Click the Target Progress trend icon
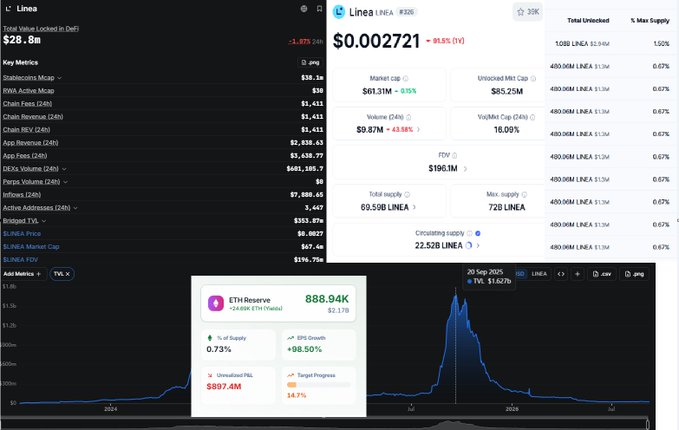Viewport: 679px width, 430px height. 291,375
